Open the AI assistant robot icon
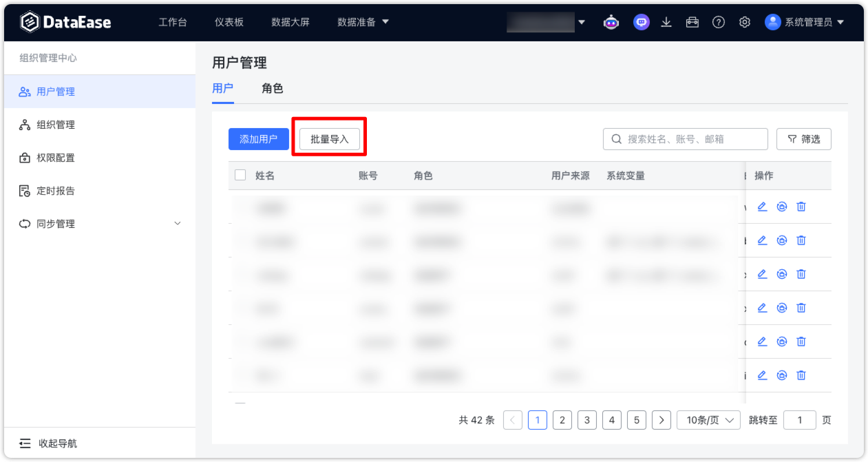 click(x=611, y=22)
